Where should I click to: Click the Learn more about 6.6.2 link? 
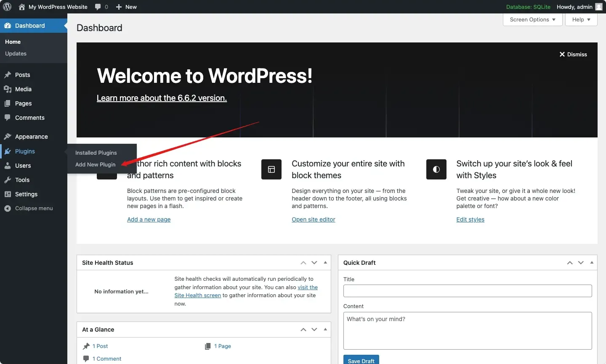coord(161,98)
